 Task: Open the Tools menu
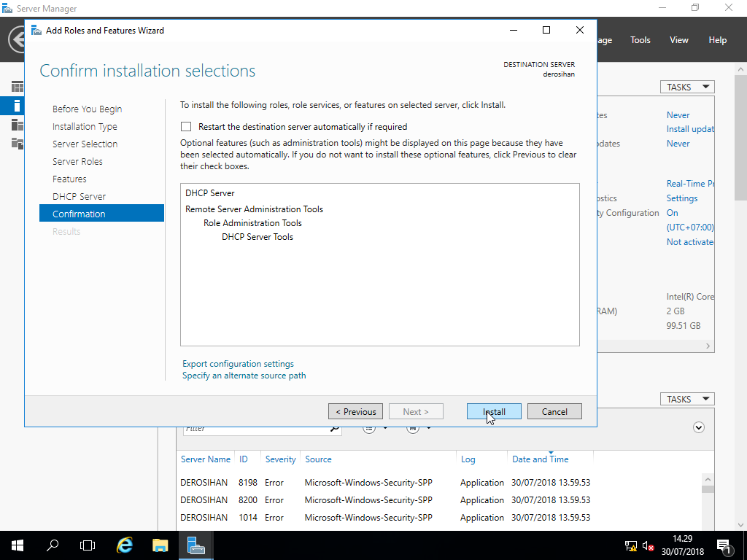pos(640,39)
